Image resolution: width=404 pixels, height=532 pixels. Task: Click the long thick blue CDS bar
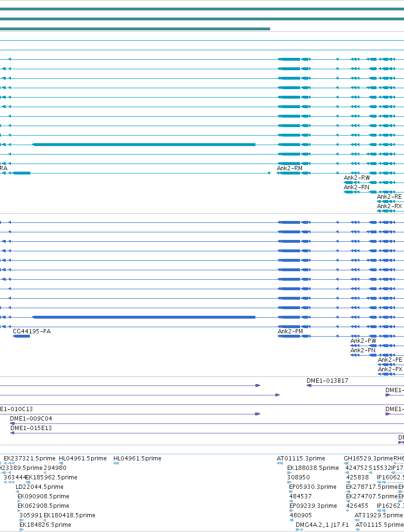[x=144, y=317]
